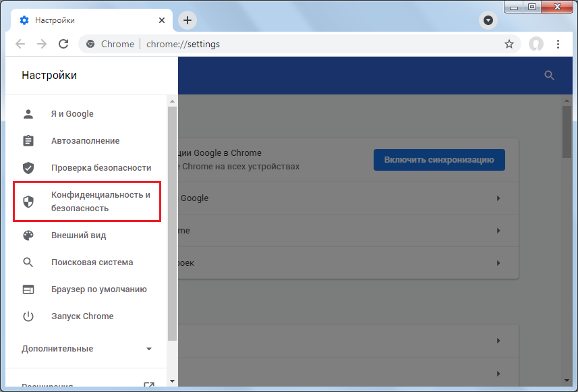
Task: Expand the row ending with 'me'
Action: [498, 231]
